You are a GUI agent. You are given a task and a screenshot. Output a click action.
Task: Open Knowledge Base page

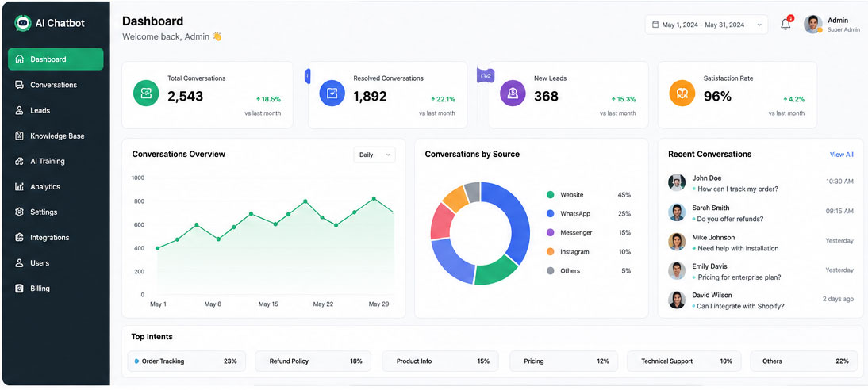coord(56,136)
